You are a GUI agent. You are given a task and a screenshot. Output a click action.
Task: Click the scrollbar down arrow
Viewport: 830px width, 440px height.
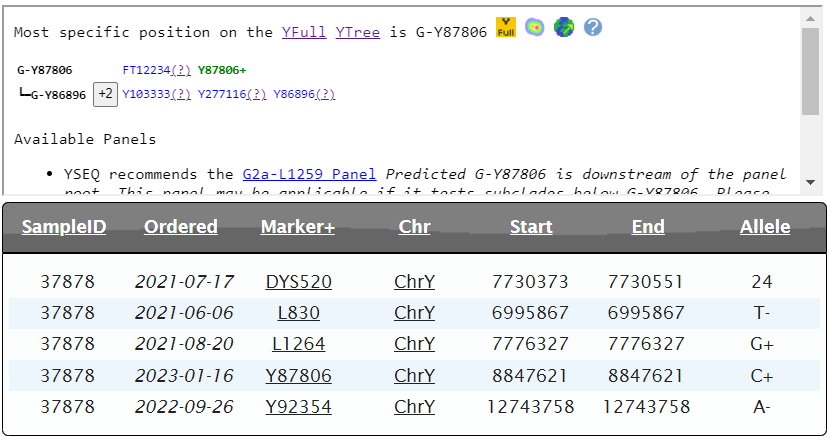point(811,184)
